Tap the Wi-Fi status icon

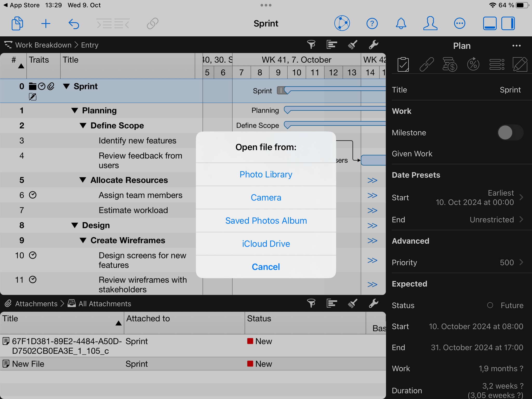tap(492, 5)
